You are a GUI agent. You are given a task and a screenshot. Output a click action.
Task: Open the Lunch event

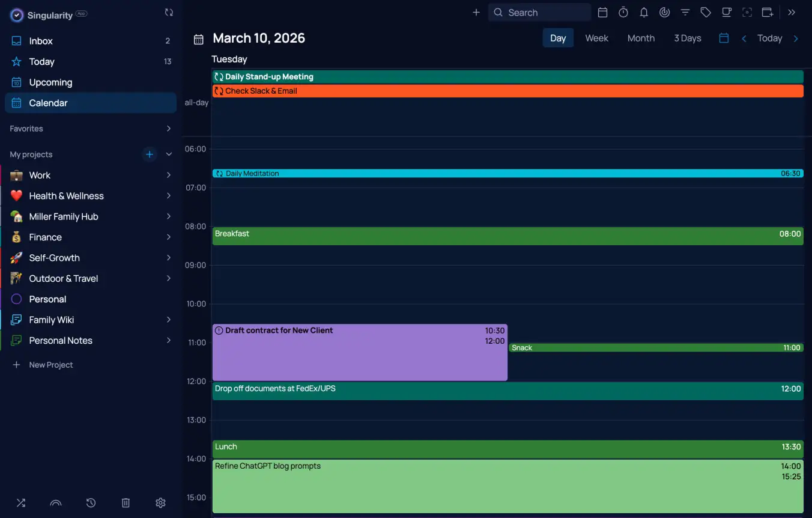[x=507, y=449]
